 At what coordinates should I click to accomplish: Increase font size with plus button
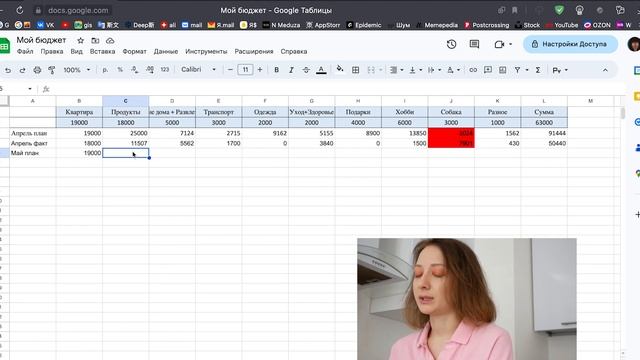pyautogui.click(x=260, y=70)
